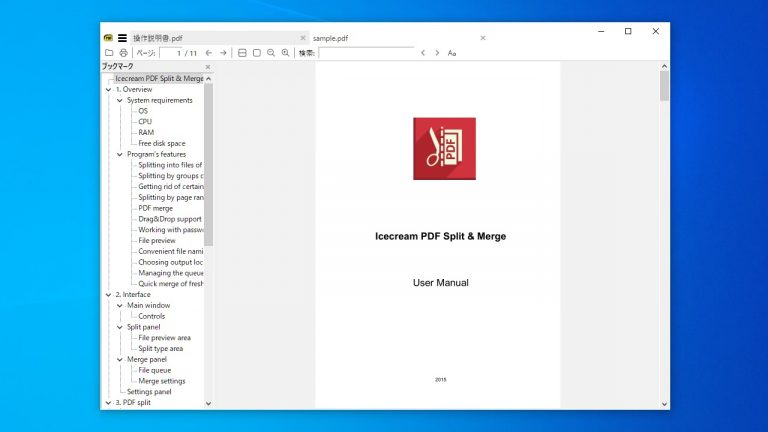
Task: Open the File preview bookmark
Action: pos(157,240)
